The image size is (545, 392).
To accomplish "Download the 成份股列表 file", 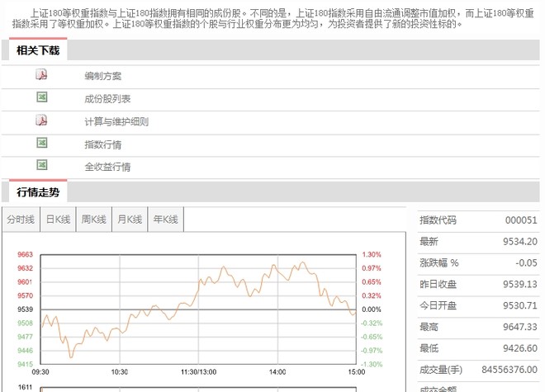I will pos(107,99).
